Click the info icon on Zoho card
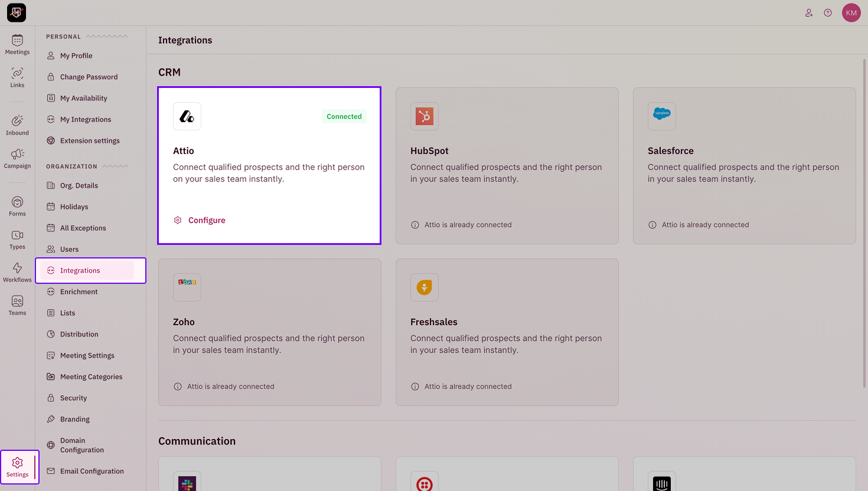The width and height of the screenshot is (868, 491). point(178,387)
